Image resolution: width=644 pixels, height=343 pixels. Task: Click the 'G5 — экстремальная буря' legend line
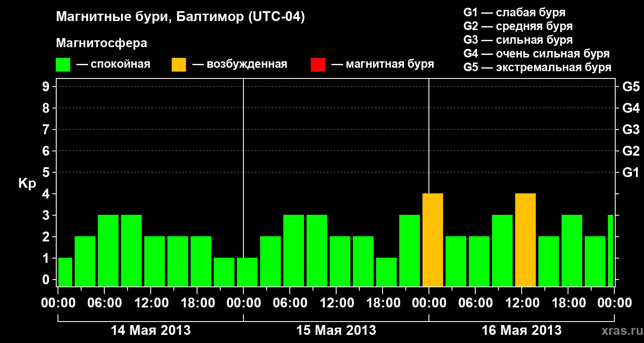[x=538, y=68]
